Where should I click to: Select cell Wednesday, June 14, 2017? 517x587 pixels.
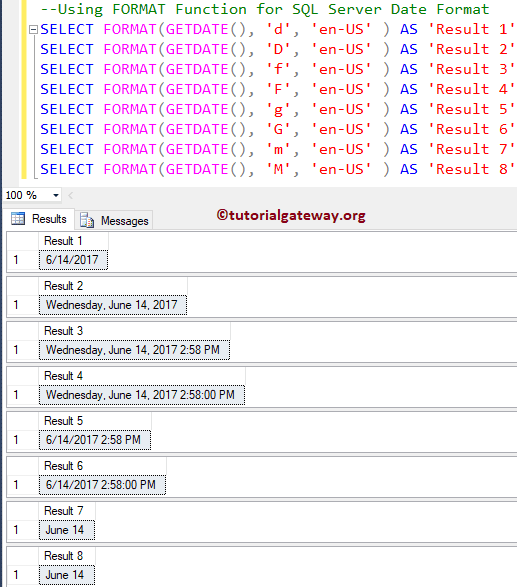pos(113,305)
